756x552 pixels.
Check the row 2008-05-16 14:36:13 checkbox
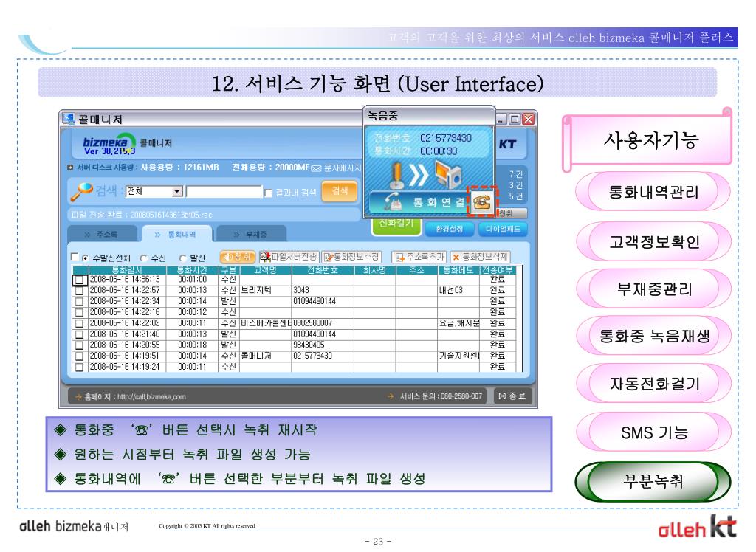tap(80, 280)
